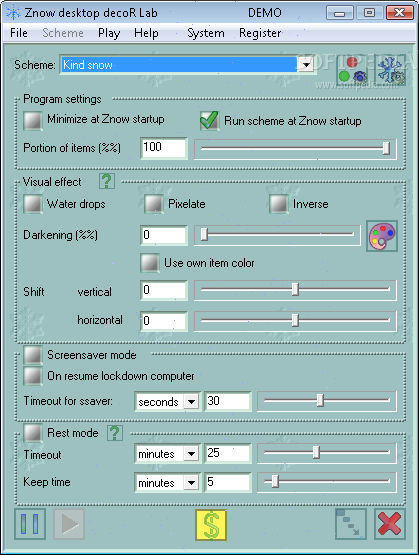Screen dimensions: 419x555
Task: Open the color palette icon next to Darkening
Action: pyautogui.click(x=382, y=236)
